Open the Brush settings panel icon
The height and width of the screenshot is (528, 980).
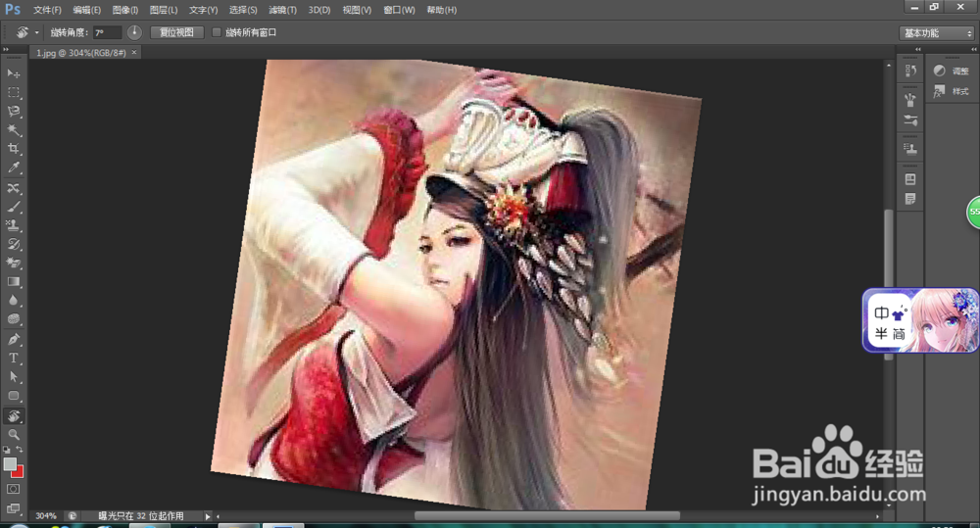[x=910, y=120]
